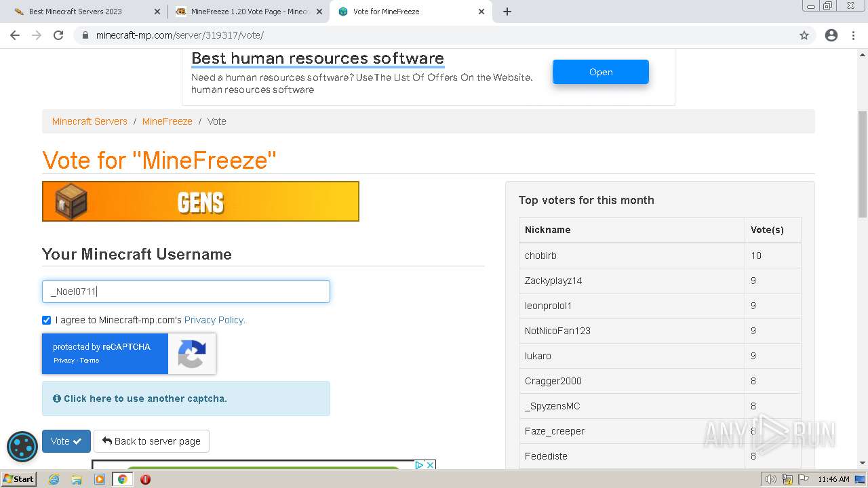Image resolution: width=868 pixels, height=488 pixels.
Task: Open the reCAPTCHA Privacy link
Action: coord(64,361)
